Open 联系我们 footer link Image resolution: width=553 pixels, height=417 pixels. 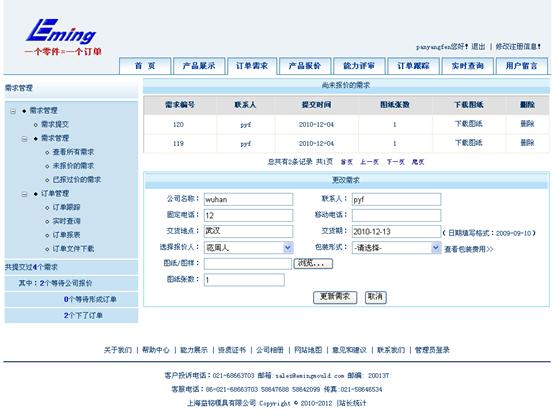(391, 350)
